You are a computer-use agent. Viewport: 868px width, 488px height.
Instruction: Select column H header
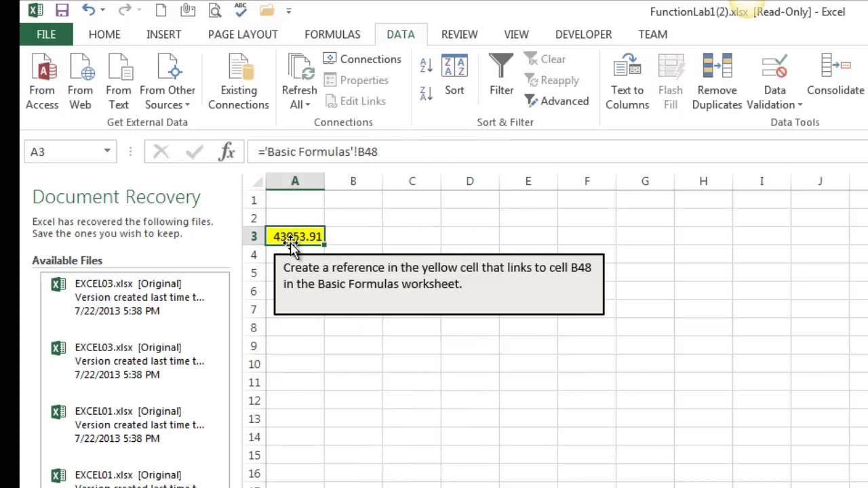[x=703, y=181]
